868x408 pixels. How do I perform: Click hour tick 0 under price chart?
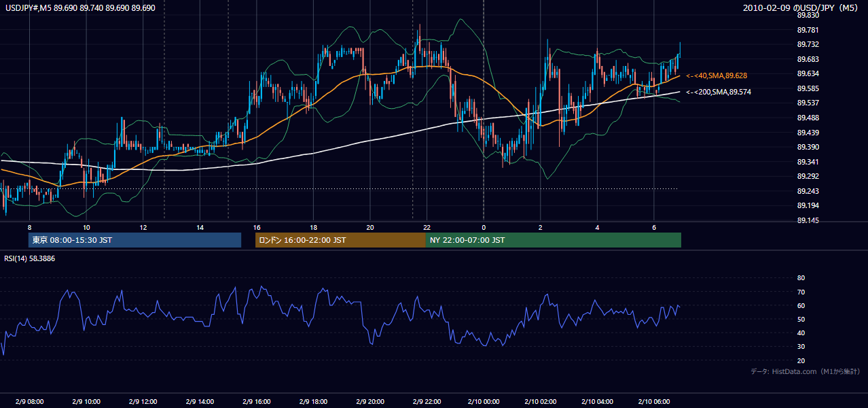tap(484, 227)
